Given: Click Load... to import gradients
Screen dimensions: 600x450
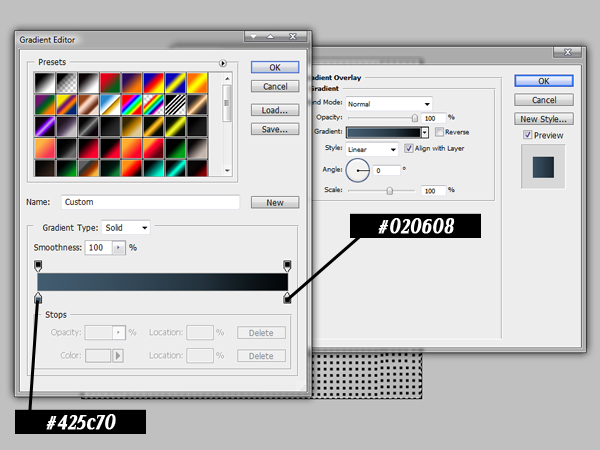Looking at the screenshot, I should coord(275,110).
